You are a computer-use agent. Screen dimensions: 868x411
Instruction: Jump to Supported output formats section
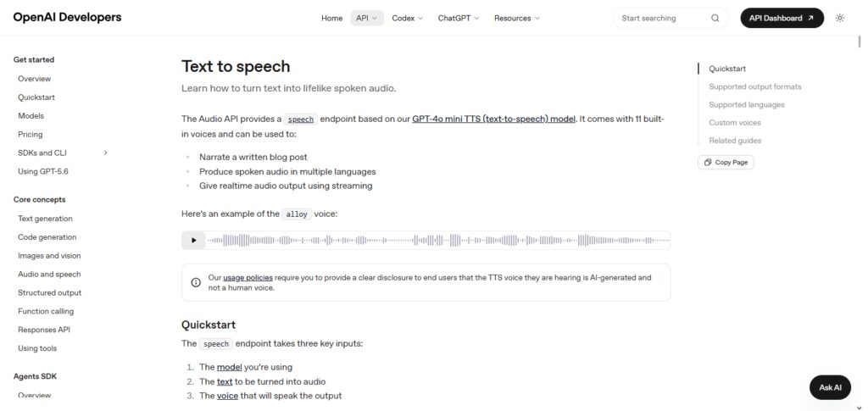[x=755, y=86]
